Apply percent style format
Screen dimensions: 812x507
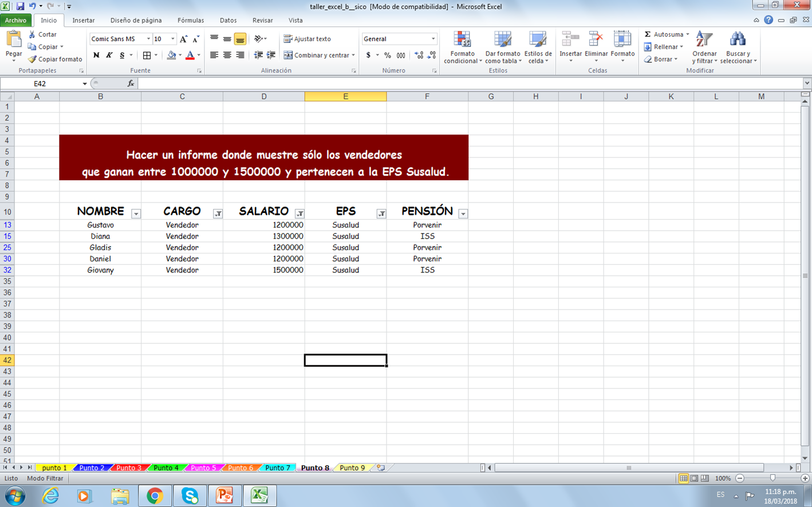tap(388, 55)
